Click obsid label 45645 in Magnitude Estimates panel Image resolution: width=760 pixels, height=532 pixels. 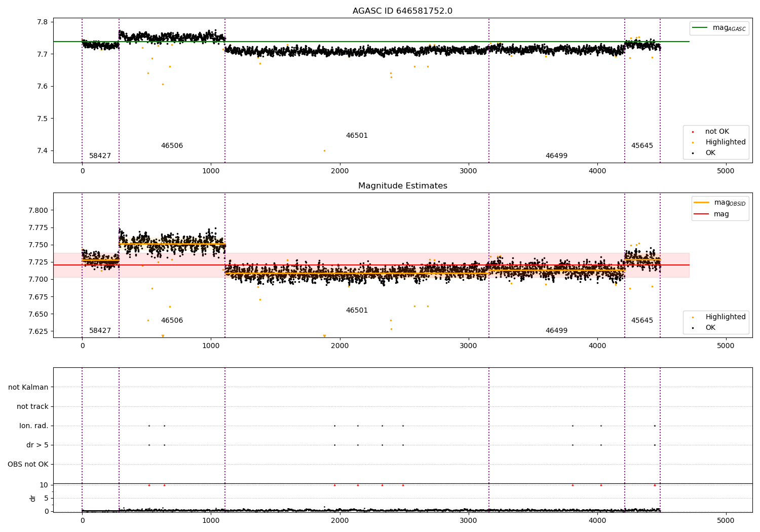[642, 321]
